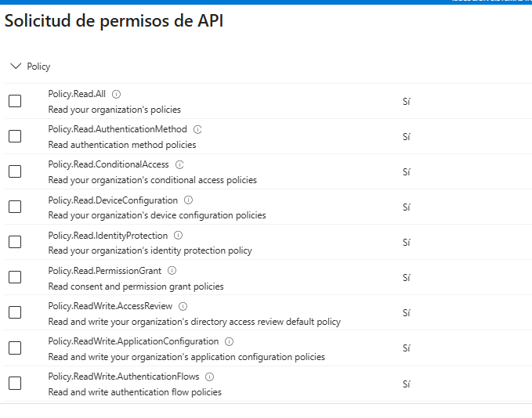This screenshot has height=418, width=532.
Task: Open info icon for Policy.ReadWrite.AuthenticationFlows
Action: point(210,377)
